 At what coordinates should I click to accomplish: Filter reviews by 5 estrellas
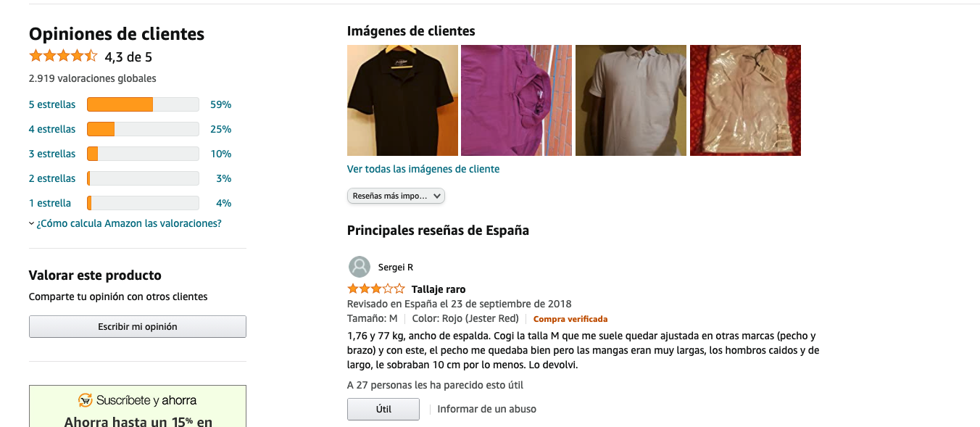[52, 104]
